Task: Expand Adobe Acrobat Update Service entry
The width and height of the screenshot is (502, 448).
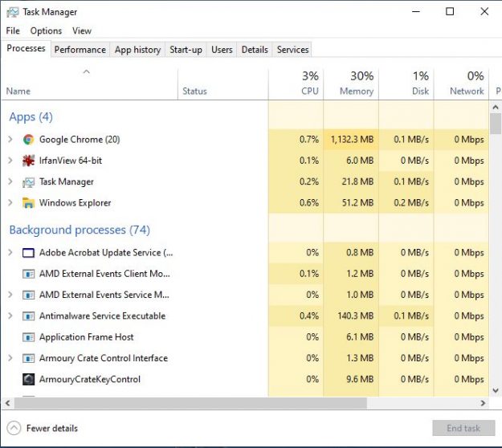Action: (10, 252)
